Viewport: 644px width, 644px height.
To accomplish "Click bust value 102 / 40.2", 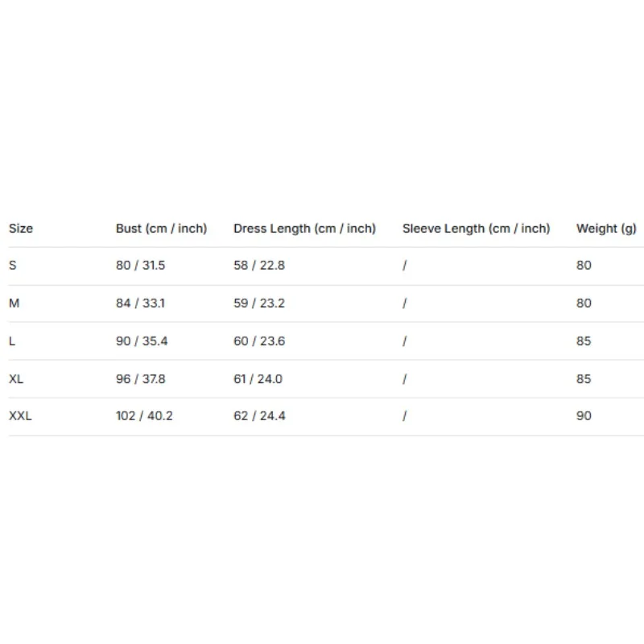I will [x=144, y=415].
